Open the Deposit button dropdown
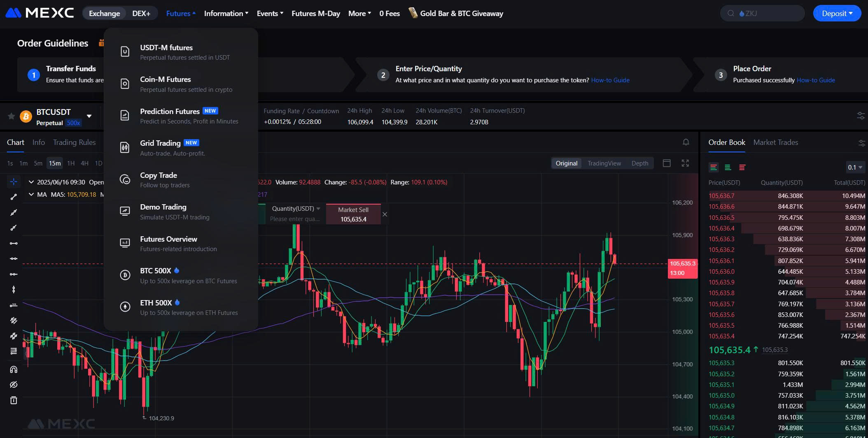Viewport: 868px width, 438px height. point(837,13)
